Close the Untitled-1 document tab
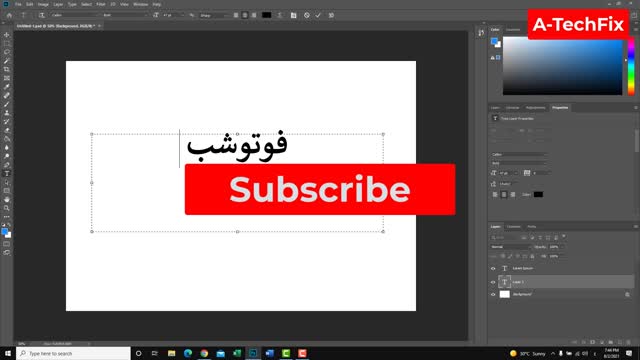 [x=99, y=26]
